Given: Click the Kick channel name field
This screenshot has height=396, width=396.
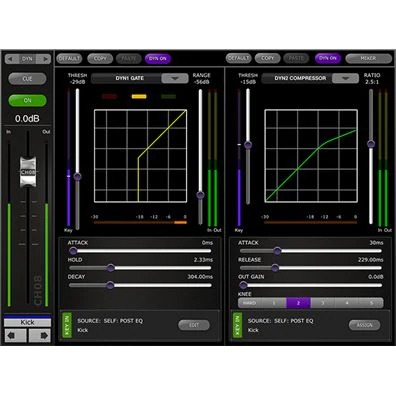Looking at the screenshot, I should [x=27, y=322].
